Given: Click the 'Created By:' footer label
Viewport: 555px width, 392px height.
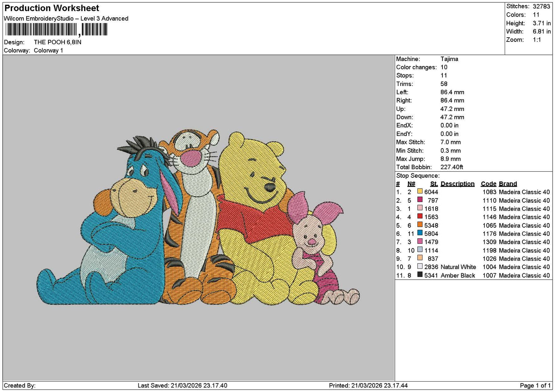Looking at the screenshot, I should pyautogui.click(x=20, y=385).
